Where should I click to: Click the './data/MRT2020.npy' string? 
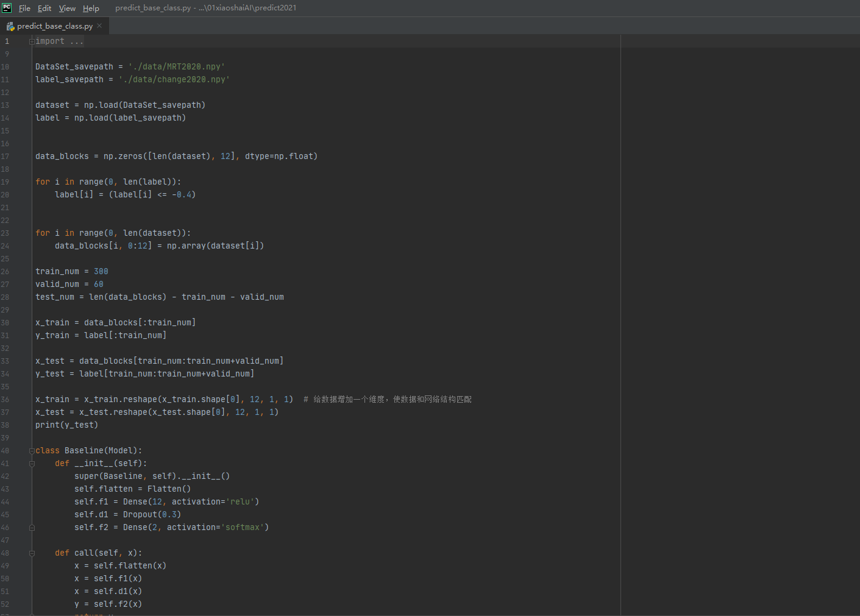point(177,67)
